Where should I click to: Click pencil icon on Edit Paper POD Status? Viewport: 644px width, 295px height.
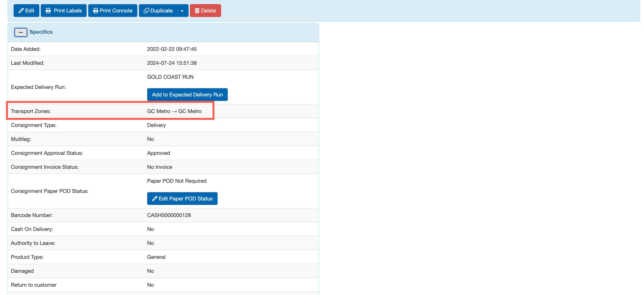[x=154, y=199]
